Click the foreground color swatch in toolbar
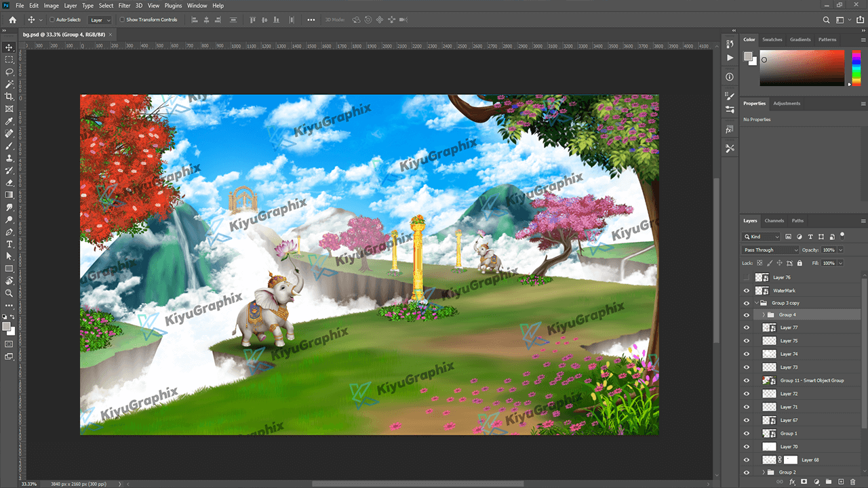This screenshot has height=488, width=868. click(x=7, y=327)
